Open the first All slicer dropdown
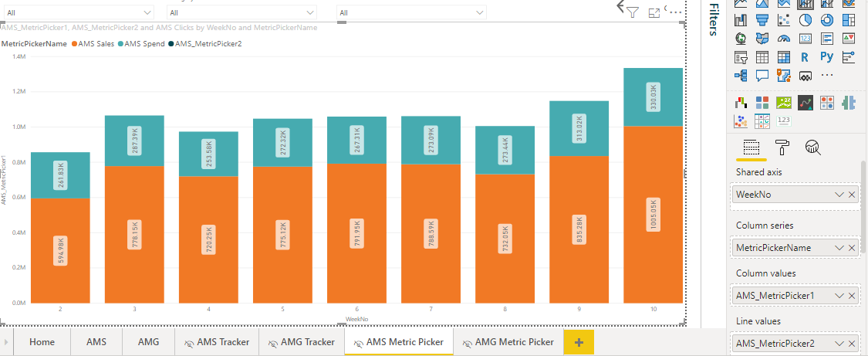 (79, 12)
